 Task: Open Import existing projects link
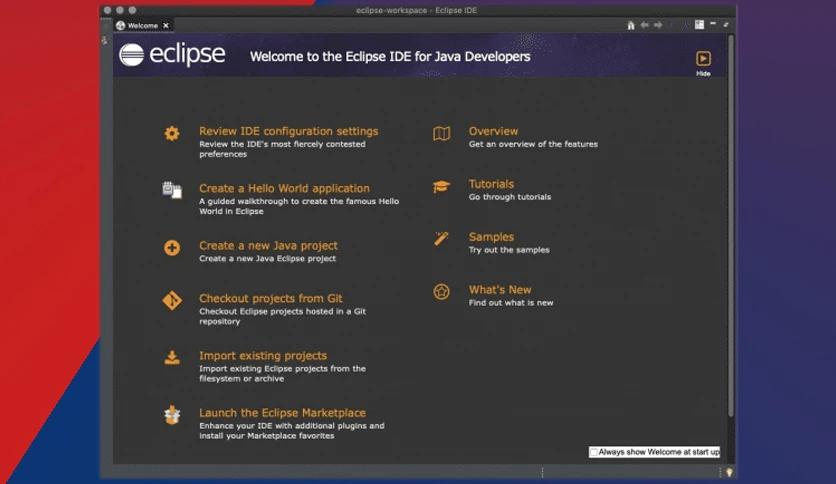tap(263, 356)
